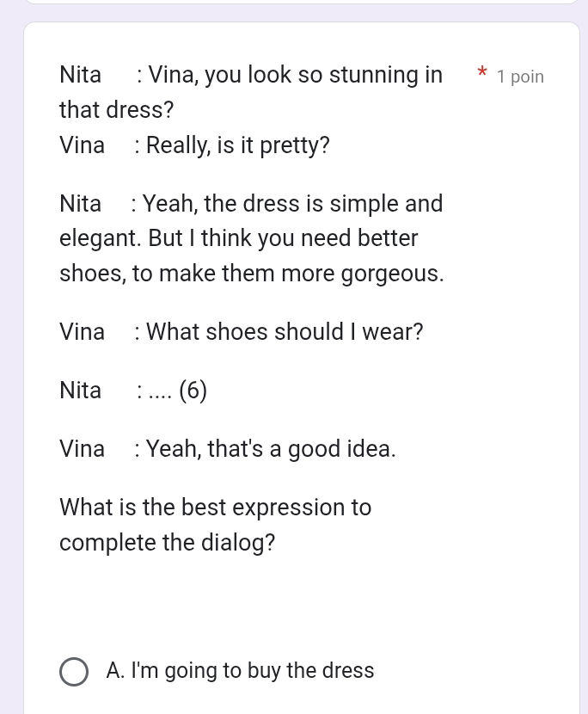Click the phrase "complete the dialog?"
Screen dimensions: 588x714
167,543
